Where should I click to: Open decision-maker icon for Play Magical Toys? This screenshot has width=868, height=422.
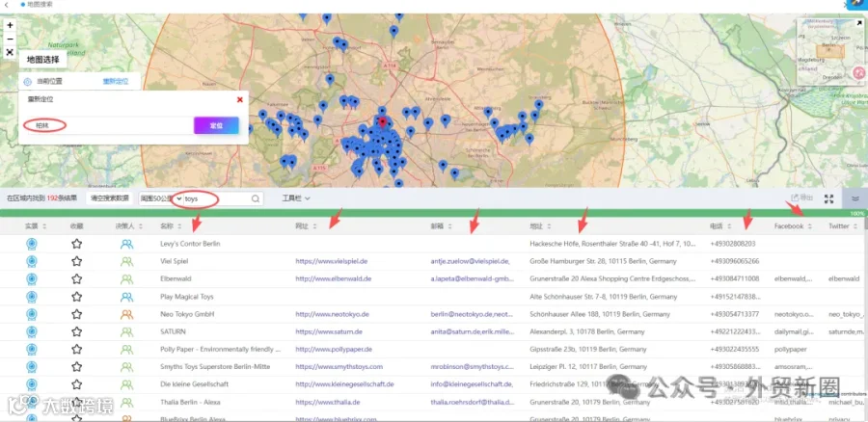[126, 297]
